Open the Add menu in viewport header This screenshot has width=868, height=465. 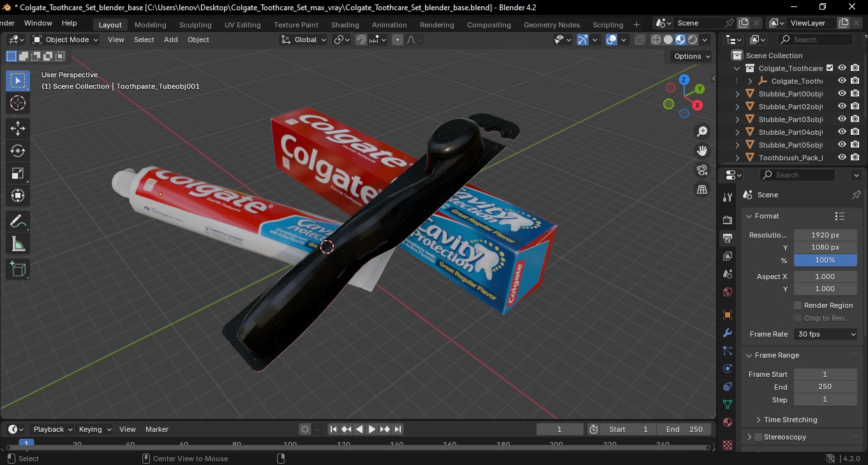170,40
